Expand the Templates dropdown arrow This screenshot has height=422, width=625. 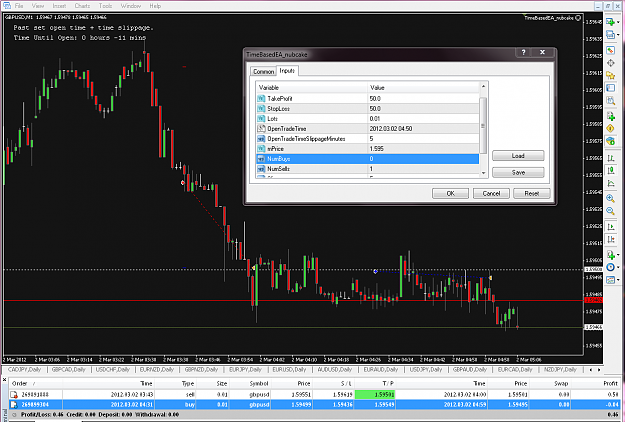click(x=618, y=281)
